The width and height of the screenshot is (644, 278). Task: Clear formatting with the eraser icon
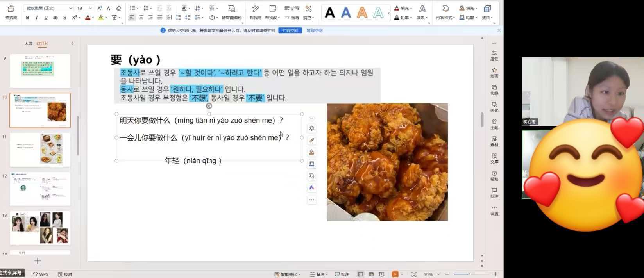[118, 8]
